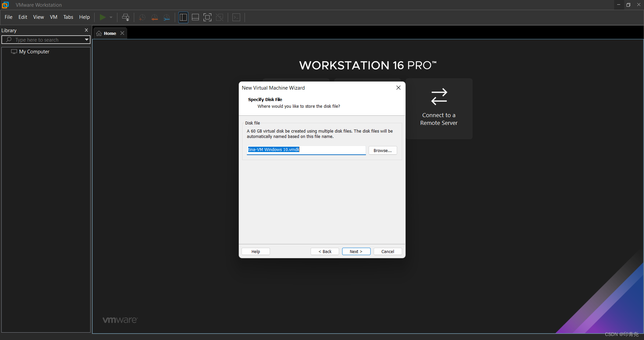Restore down the VMware Workstation window
Image resolution: width=644 pixels, height=340 pixels.
coord(628,5)
